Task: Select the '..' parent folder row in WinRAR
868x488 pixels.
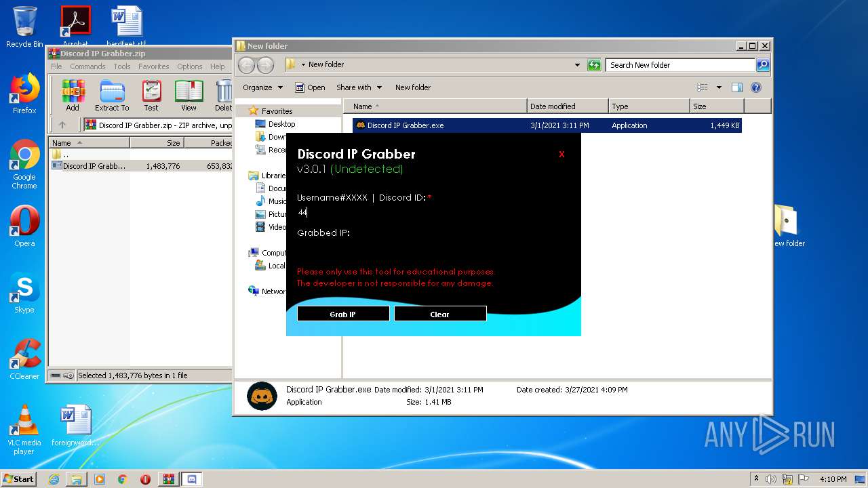Action: 141,155
